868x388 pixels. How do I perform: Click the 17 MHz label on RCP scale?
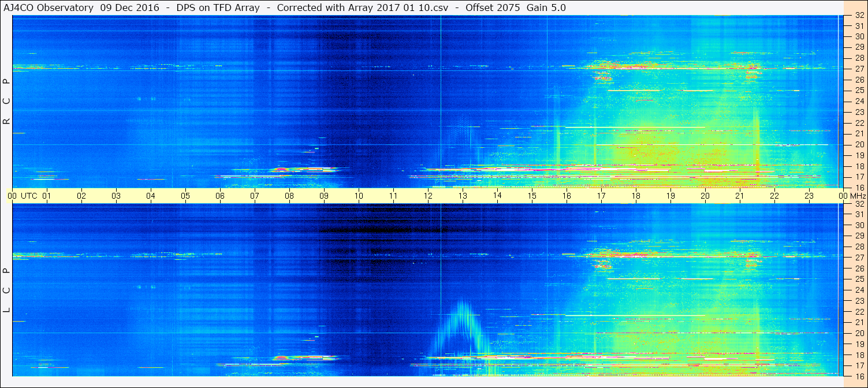coord(859,177)
